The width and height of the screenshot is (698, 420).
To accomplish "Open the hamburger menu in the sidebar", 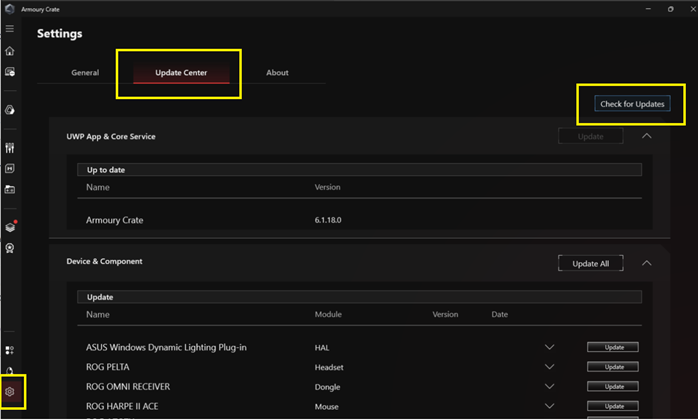I will pyautogui.click(x=9, y=29).
